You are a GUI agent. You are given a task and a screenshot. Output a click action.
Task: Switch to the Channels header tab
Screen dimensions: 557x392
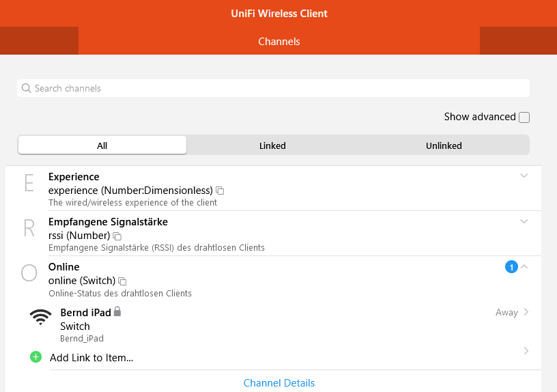pos(278,42)
